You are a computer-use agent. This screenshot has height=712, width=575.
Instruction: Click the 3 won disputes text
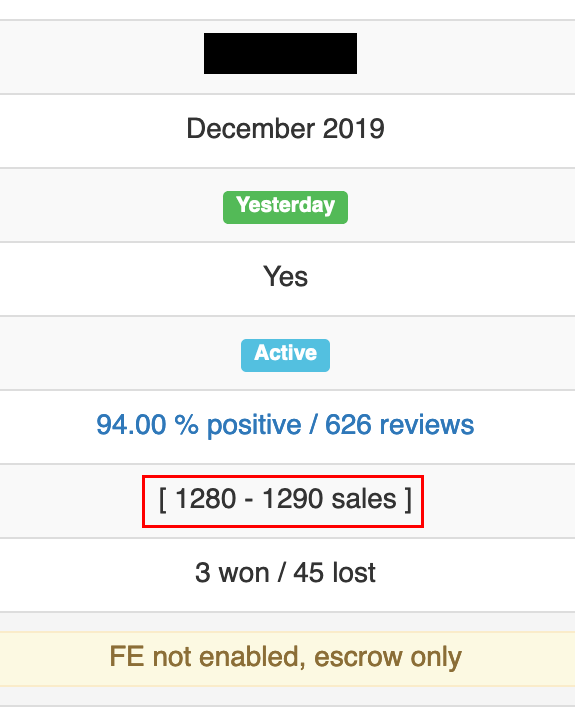pos(228,573)
